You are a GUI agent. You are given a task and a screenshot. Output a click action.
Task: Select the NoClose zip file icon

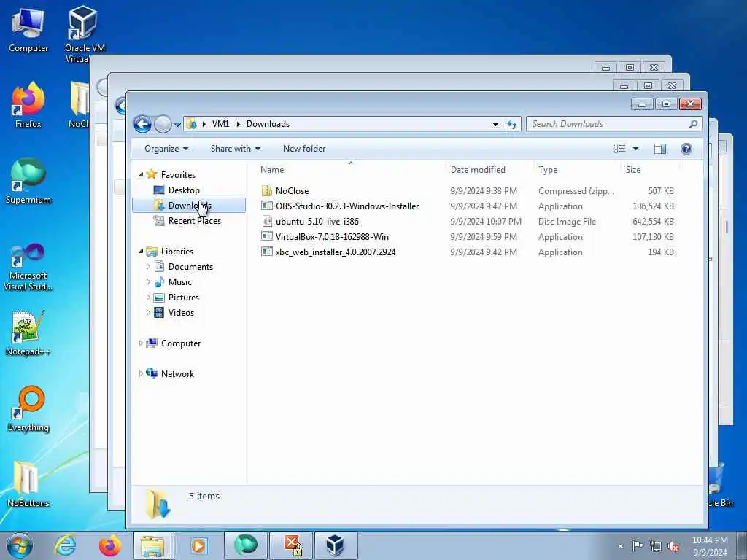pos(267,190)
